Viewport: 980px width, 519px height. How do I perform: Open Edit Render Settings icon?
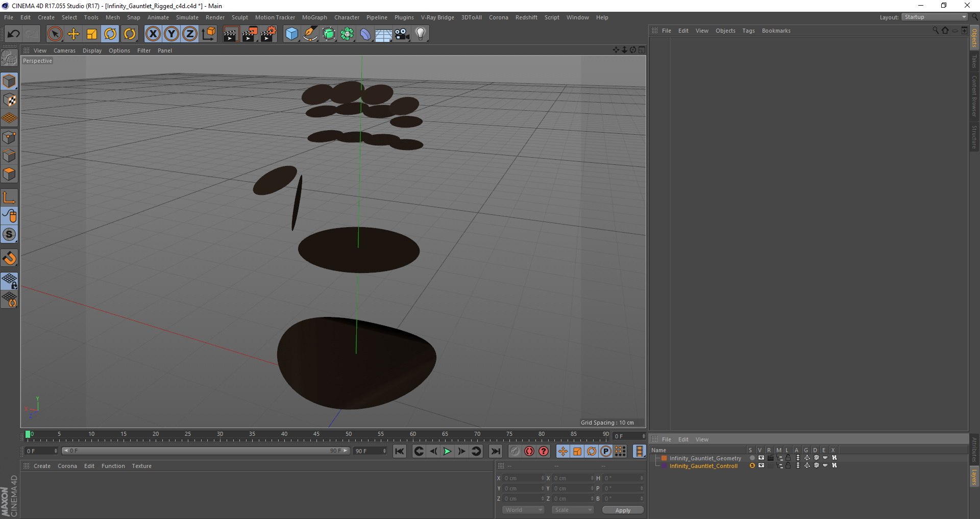point(268,34)
